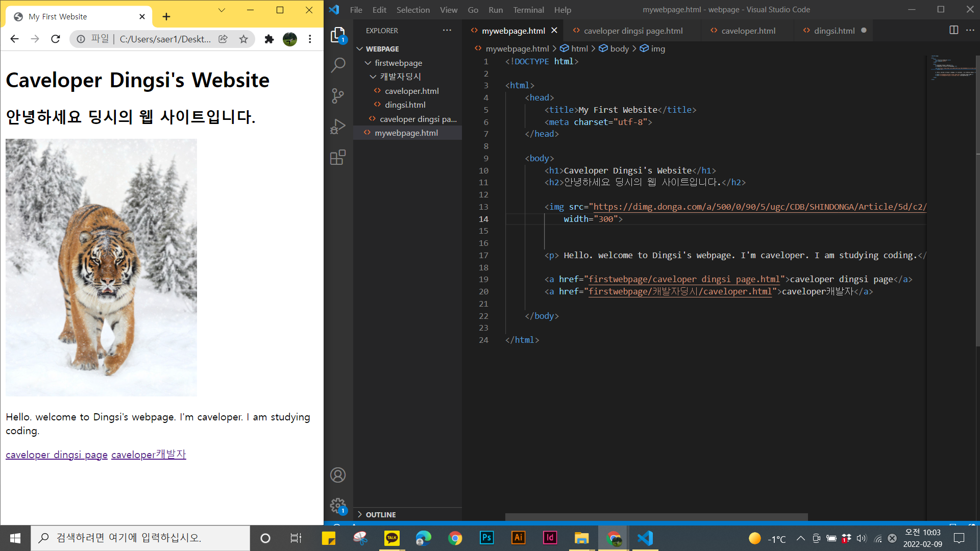Switch to the caveloper.html editor tab
Image resolution: width=980 pixels, height=551 pixels.
(x=748, y=31)
